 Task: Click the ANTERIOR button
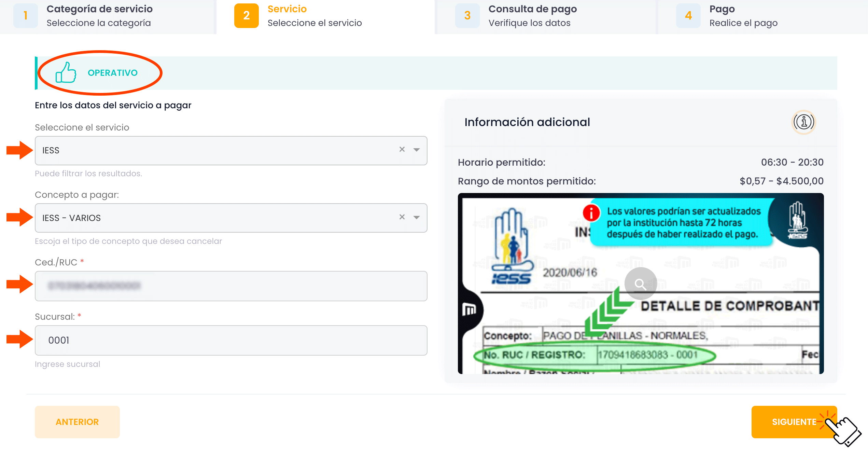point(77,422)
